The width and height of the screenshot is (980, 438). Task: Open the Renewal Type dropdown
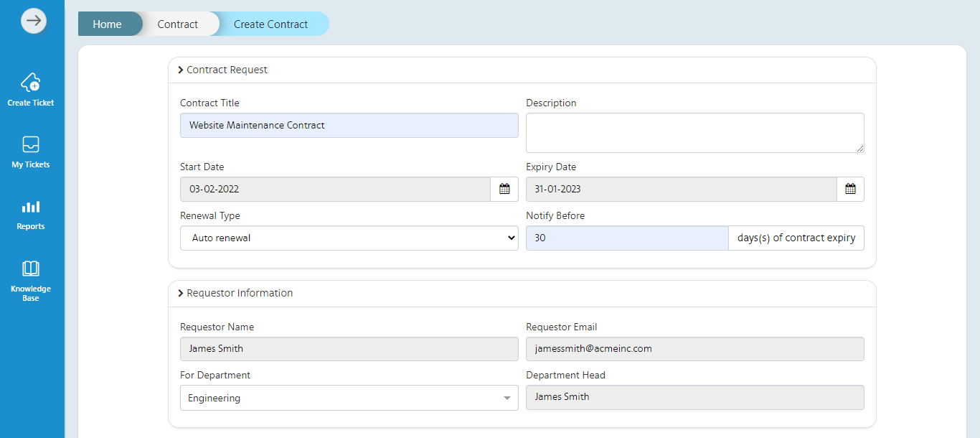click(349, 238)
